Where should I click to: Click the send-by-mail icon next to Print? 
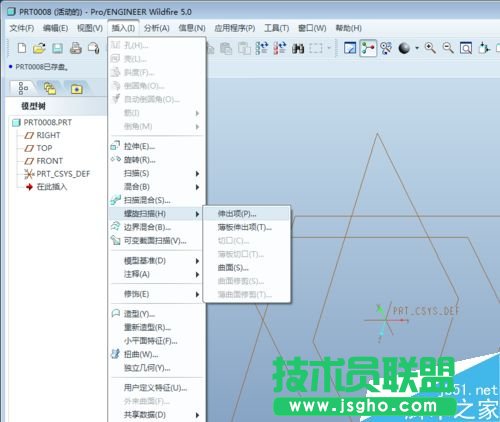coord(94,48)
